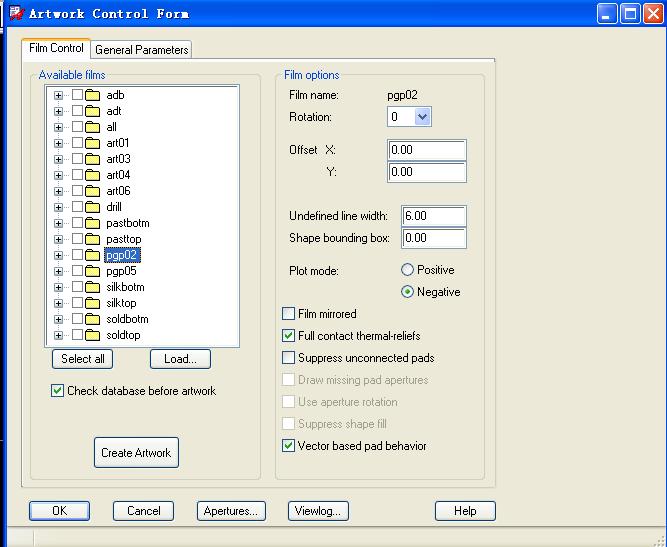The width and height of the screenshot is (667, 547).
Task: Click the art01 folder icon
Action: click(92, 143)
